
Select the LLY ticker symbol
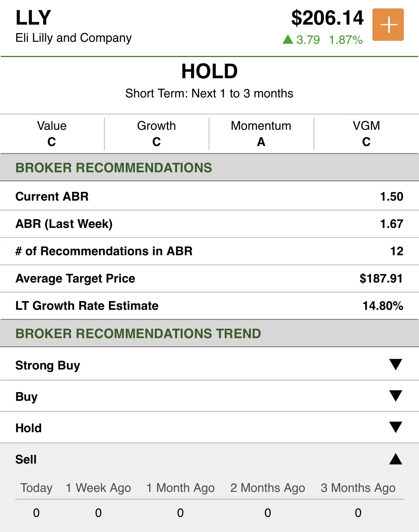point(33,18)
